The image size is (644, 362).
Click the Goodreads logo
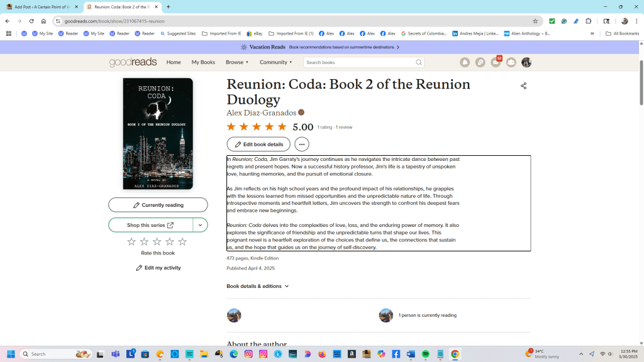point(133,62)
